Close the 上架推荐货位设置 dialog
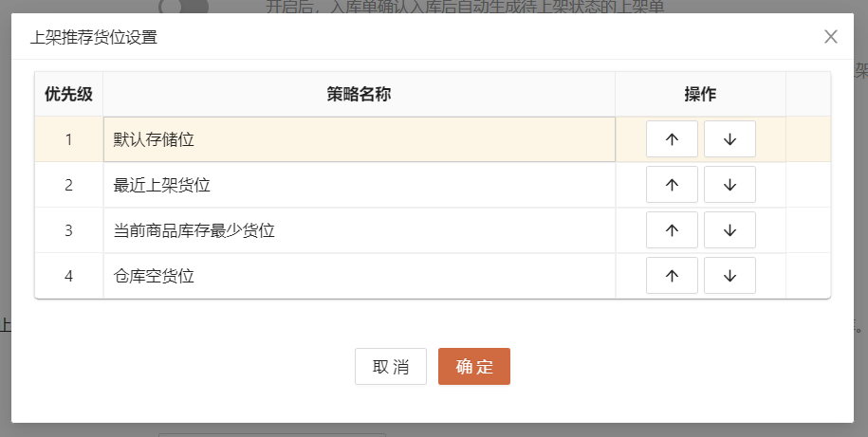Screen dimensions: 868x437 831,37
